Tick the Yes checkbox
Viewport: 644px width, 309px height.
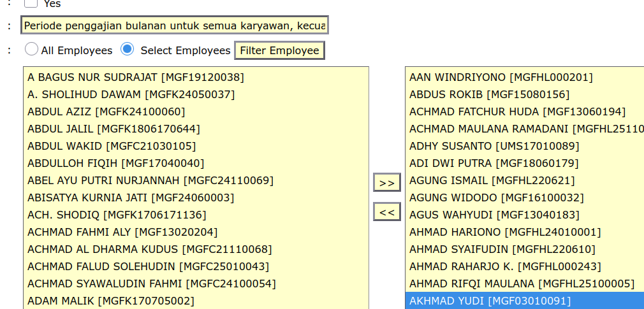31,3
